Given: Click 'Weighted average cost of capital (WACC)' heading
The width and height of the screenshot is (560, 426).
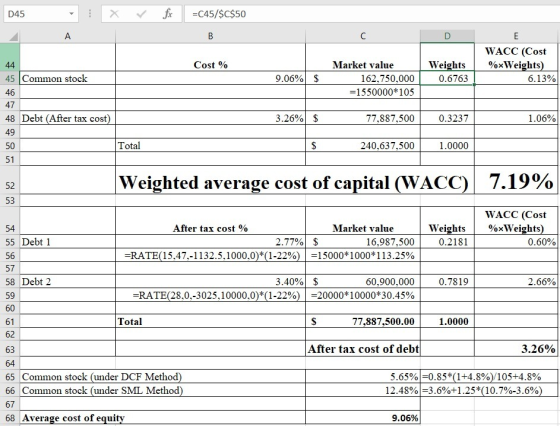Looking at the screenshot, I should (x=293, y=182).
